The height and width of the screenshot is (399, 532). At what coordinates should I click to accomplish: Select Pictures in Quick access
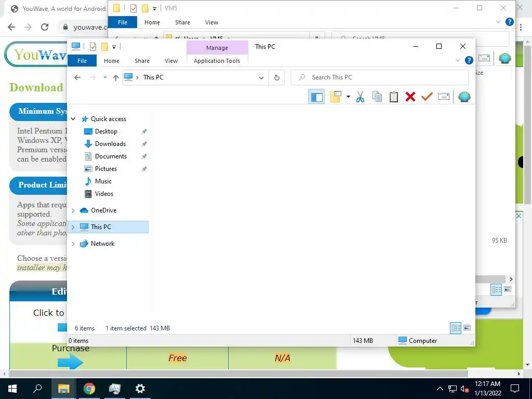click(106, 169)
